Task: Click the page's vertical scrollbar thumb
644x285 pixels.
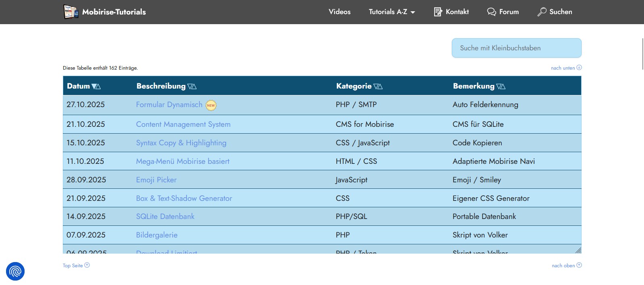Action: tap(642, 54)
